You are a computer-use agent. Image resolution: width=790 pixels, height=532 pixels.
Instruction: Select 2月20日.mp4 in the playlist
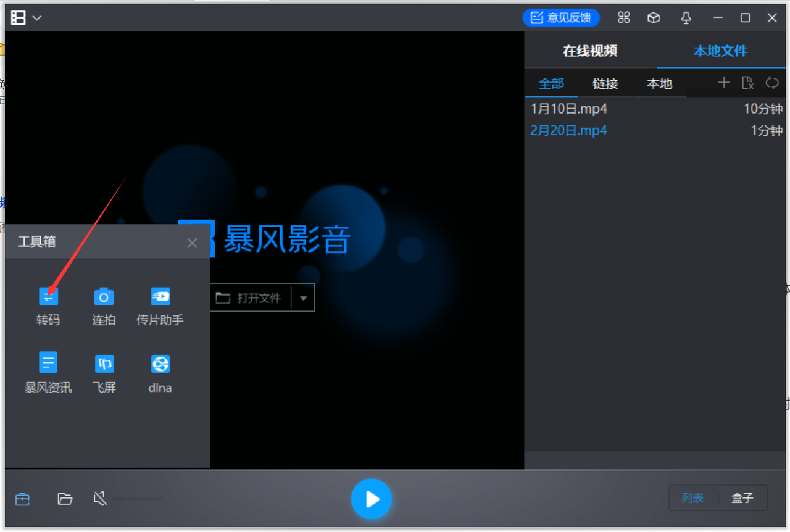point(655,130)
